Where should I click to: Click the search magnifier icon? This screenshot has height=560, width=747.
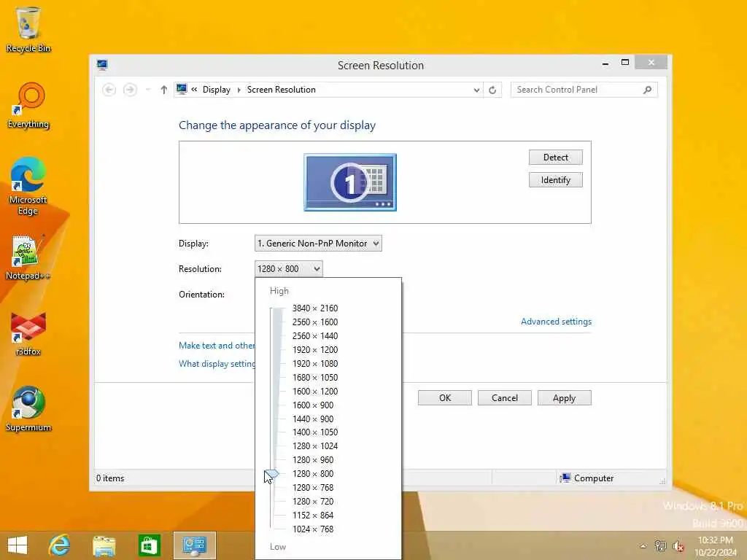tap(648, 90)
